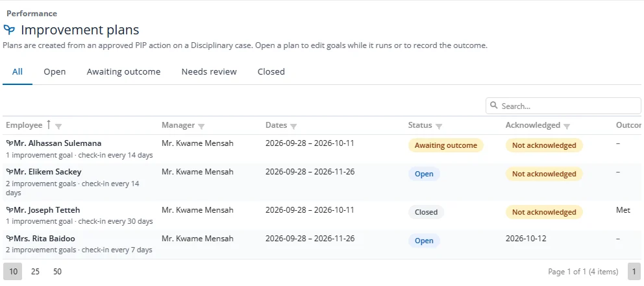
Task: Click dates 2026-09-28 – 2026-10-11 for Joseph Tetteh
Action: pos(310,210)
